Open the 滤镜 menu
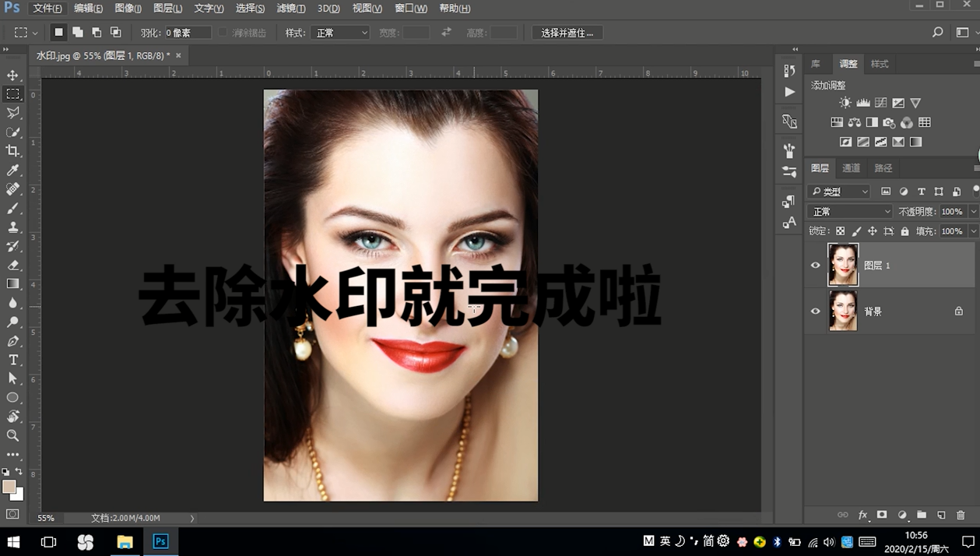The image size is (980, 556). pos(290,9)
